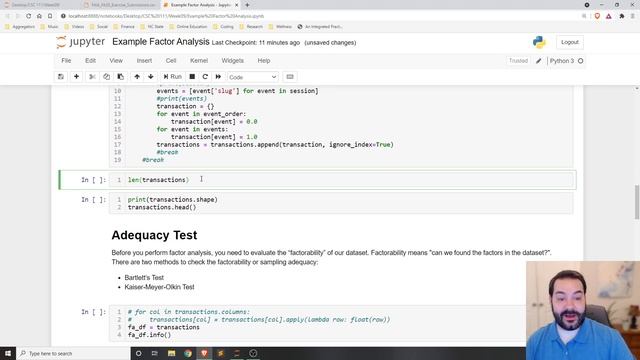This screenshot has height=360, width=640.
Task: Open the Coding bookmarks folder
Action: pos(223,27)
